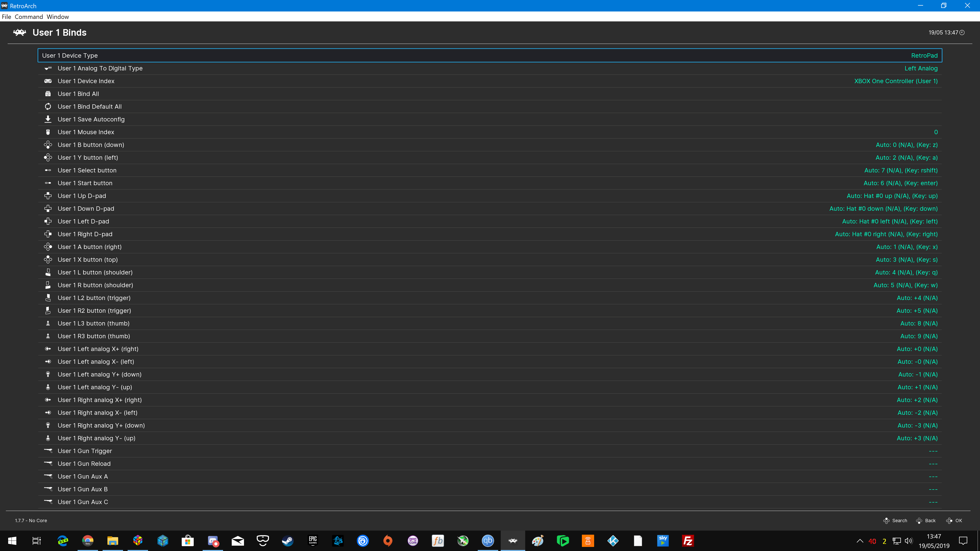This screenshot has height=551, width=980.
Task: Click the gamepad icon beside User 1 Device Index
Action: pos(48,81)
